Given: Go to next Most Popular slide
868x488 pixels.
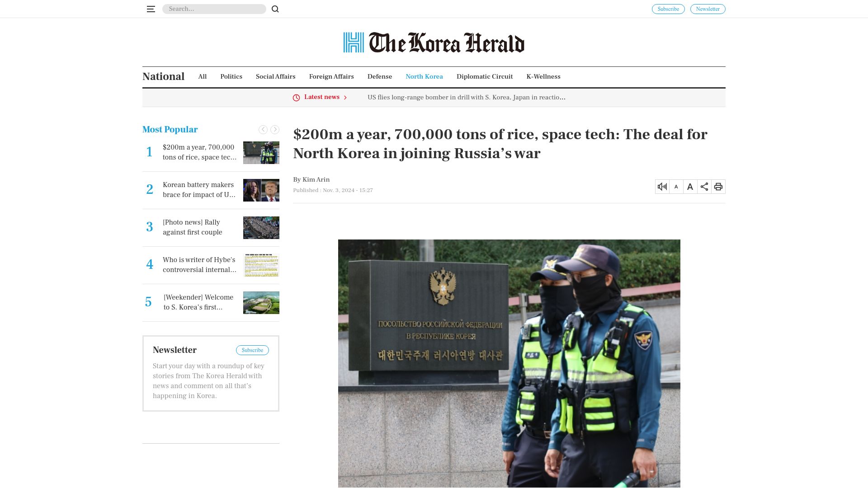Looking at the screenshot, I should tap(275, 130).
